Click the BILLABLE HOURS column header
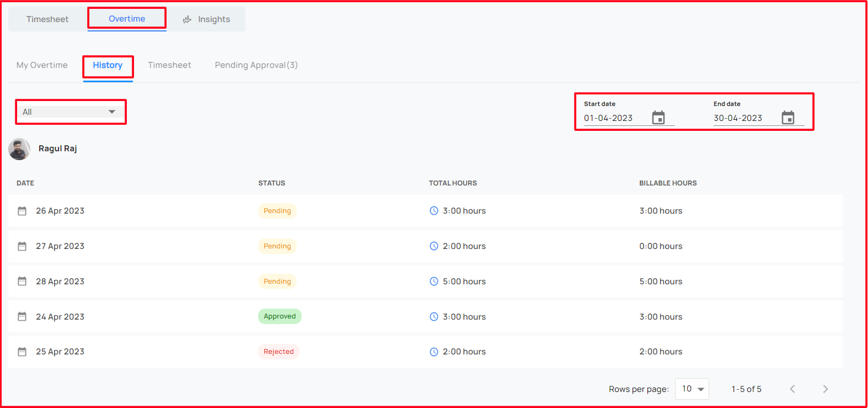 pos(668,183)
